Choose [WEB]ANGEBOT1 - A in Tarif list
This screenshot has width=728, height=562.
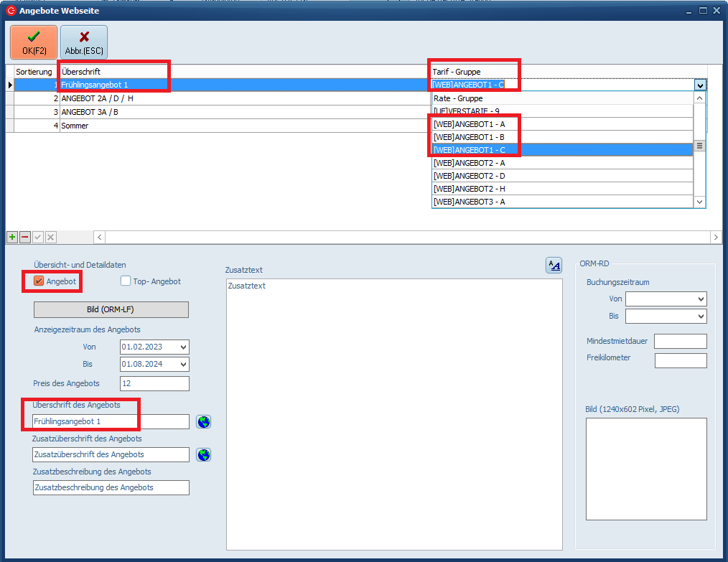pos(470,124)
